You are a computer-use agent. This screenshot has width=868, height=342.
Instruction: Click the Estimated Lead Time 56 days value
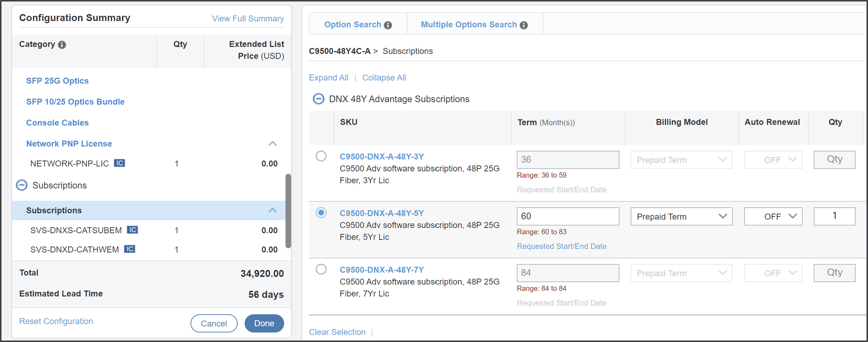(266, 294)
